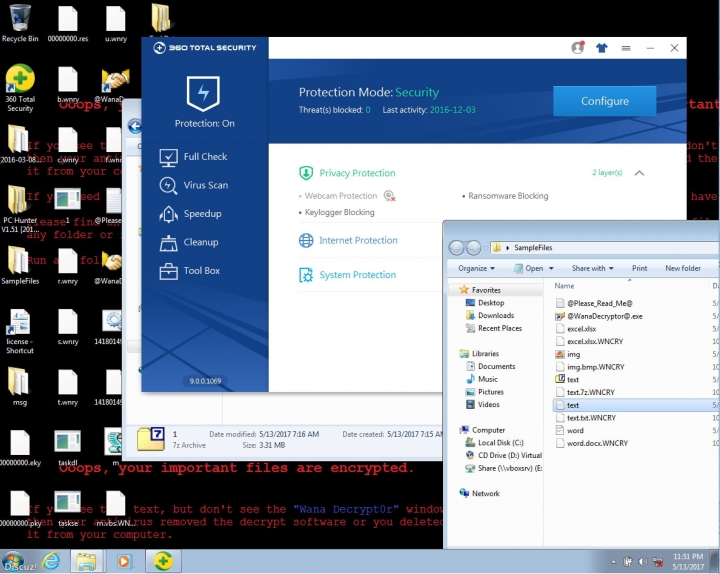Image resolution: width=720 pixels, height=574 pixels.
Task: Select Desktop under Favorites
Action: click(x=491, y=303)
